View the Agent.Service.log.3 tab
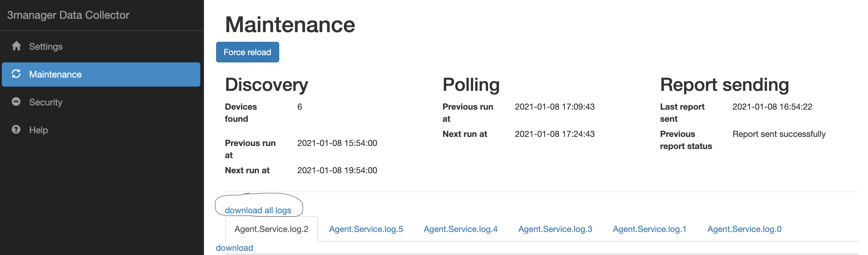868x255 pixels. pos(556,229)
